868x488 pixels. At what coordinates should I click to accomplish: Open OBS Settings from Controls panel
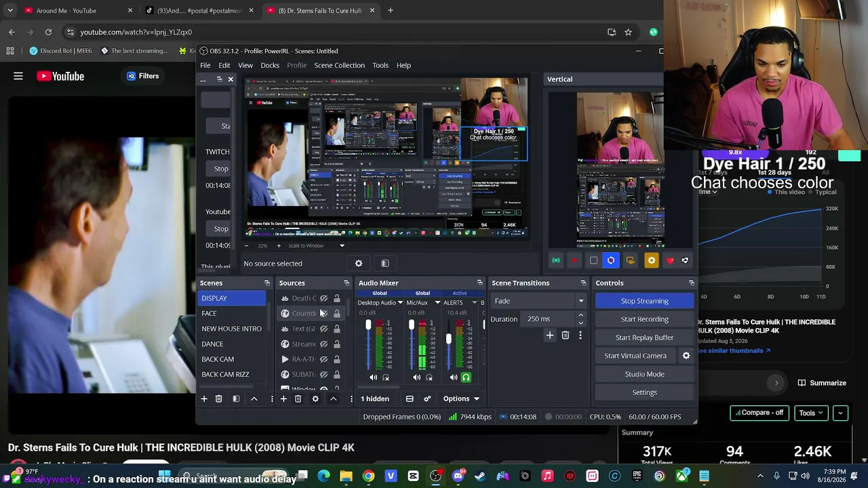coord(644,392)
